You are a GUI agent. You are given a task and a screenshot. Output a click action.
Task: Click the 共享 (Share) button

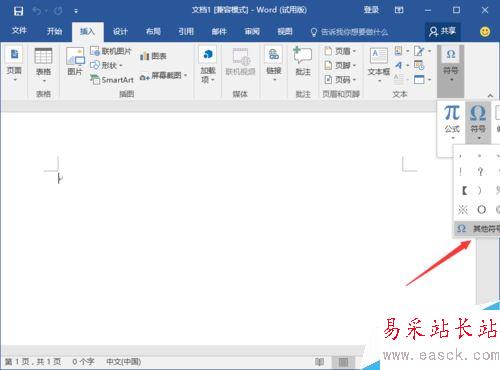point(442,31)
